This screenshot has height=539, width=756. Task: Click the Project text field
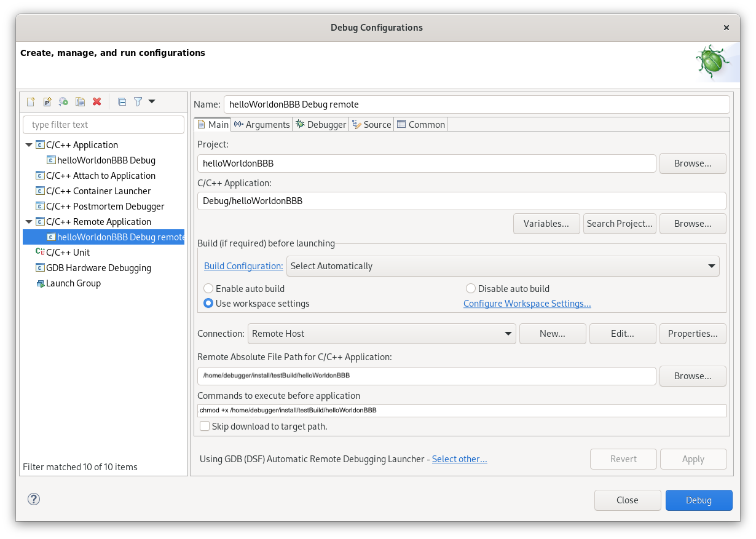point(427,163)
